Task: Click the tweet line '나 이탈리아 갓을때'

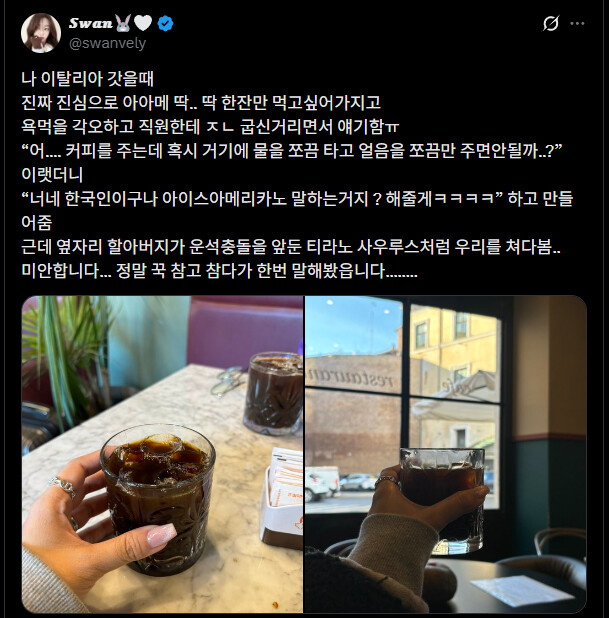Action: coord(87,78)
